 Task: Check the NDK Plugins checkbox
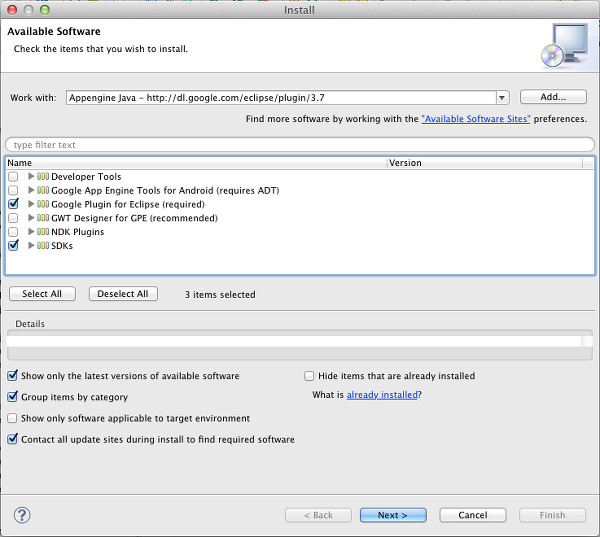(x=13, y=232)
